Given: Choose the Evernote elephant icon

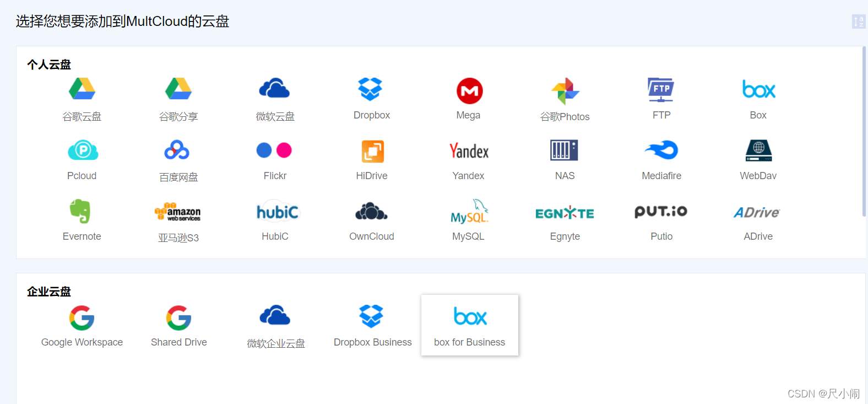Looking at the screenshot, I should tap(80, 211).
